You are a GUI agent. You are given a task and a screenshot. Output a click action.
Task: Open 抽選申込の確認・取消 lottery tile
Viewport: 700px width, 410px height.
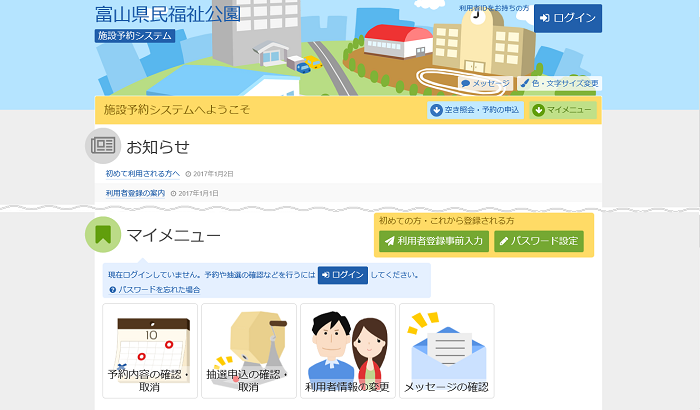click(x=249, y=351)
